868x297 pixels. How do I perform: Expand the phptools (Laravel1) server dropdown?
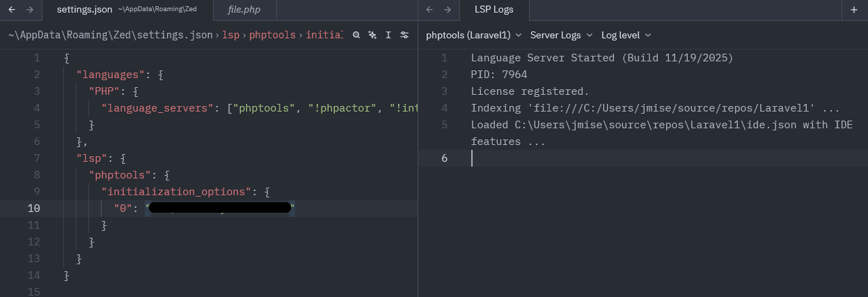pos(473,35)
